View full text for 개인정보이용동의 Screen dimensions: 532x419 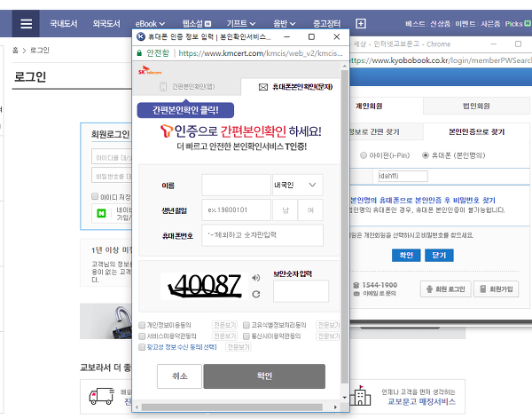224,325
